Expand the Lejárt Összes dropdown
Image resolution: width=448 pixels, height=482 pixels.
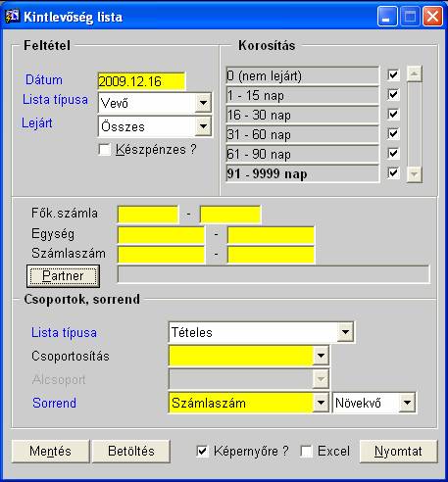click(203, 126)
